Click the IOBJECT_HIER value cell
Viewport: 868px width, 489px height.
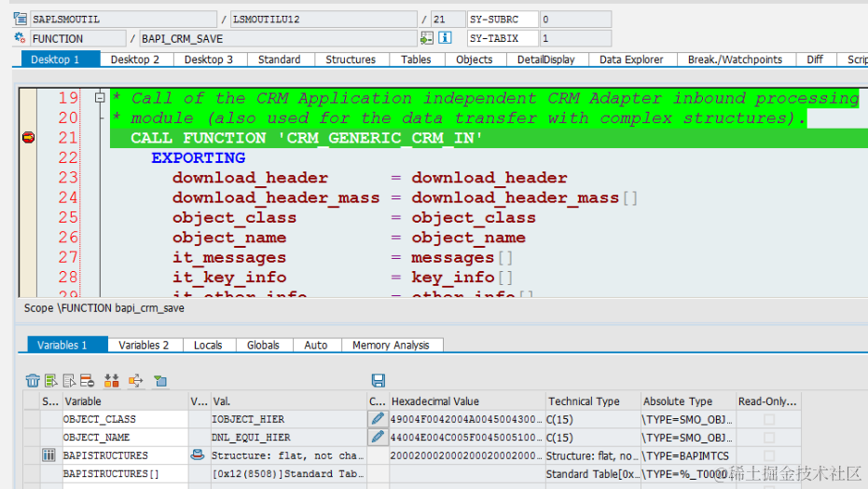(x=288, y=419)
